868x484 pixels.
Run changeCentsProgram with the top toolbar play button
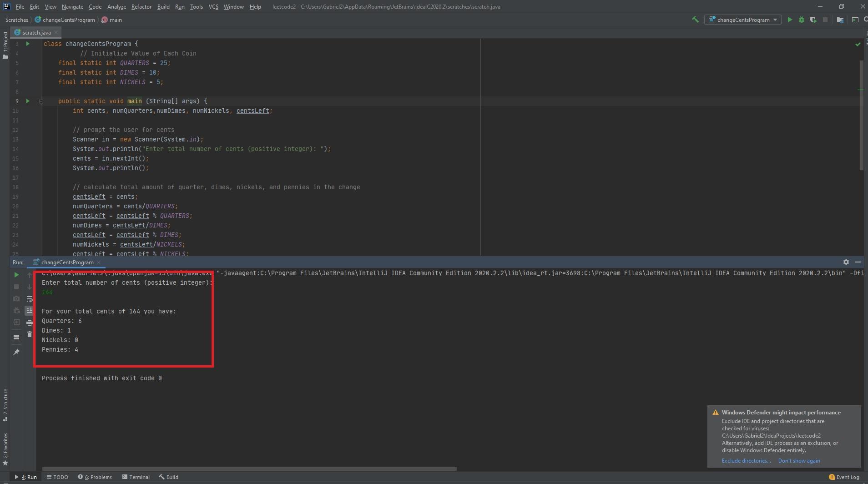pos(790,20)
